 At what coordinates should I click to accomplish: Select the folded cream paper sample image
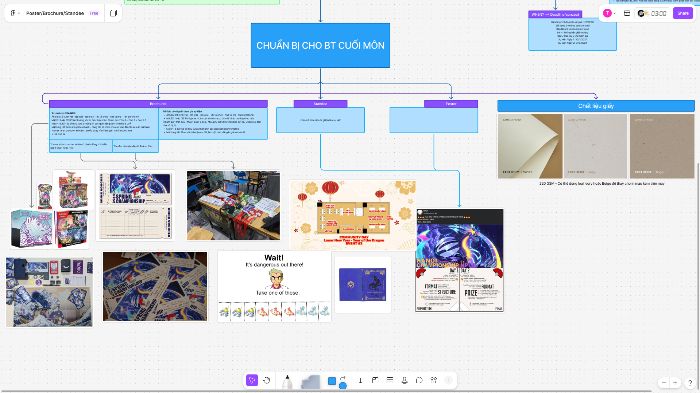point(530,146)
